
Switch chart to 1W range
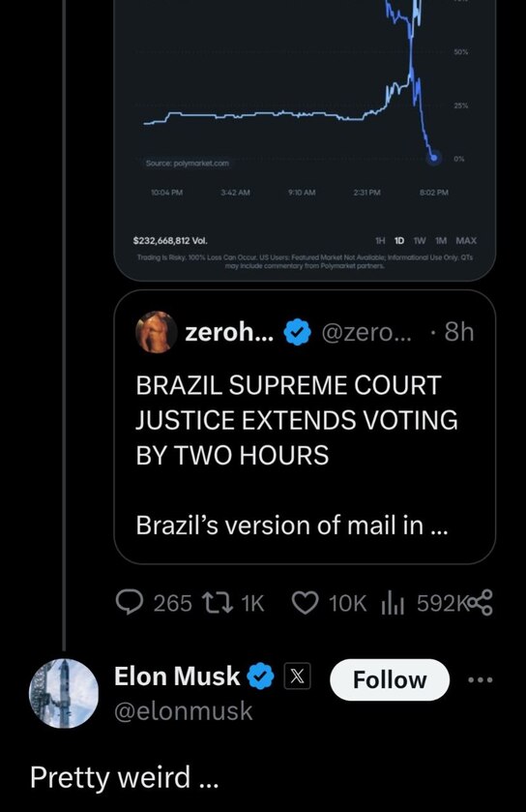click(420, 241)
